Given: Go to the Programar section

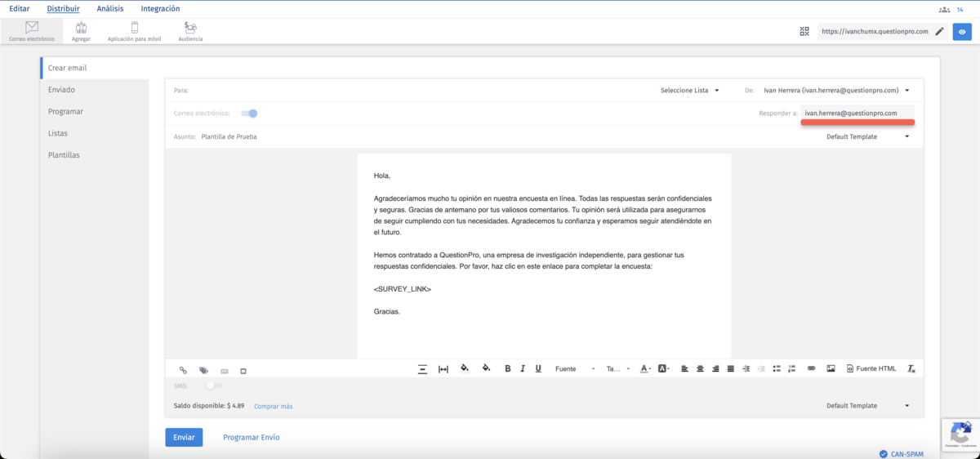Looking at the screenshot, I should click(65, 111).
